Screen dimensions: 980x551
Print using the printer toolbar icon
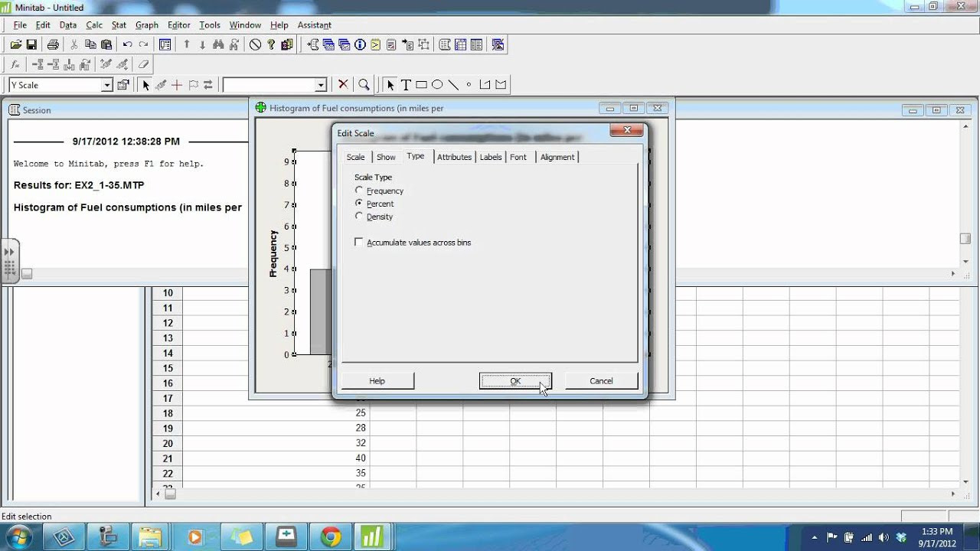click(x=53, y=45)
